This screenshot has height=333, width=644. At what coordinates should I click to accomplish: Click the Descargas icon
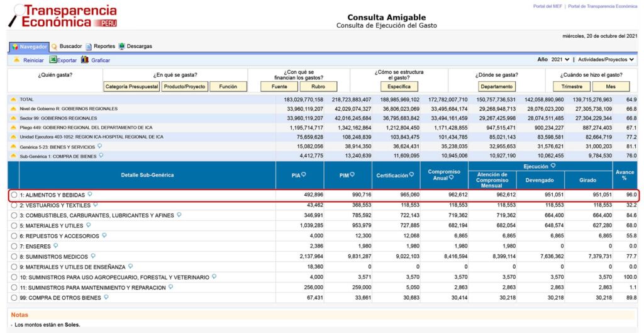coord(121,47)
